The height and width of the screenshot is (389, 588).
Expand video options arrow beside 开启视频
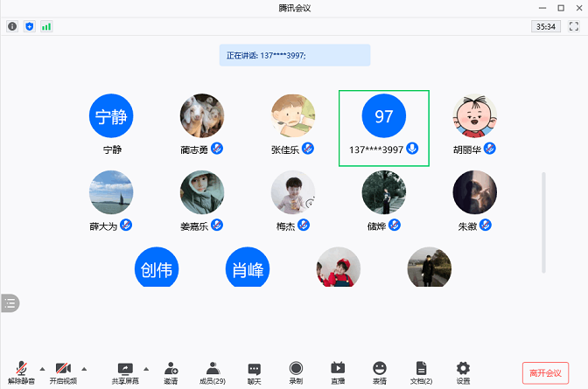pos(84,368)
